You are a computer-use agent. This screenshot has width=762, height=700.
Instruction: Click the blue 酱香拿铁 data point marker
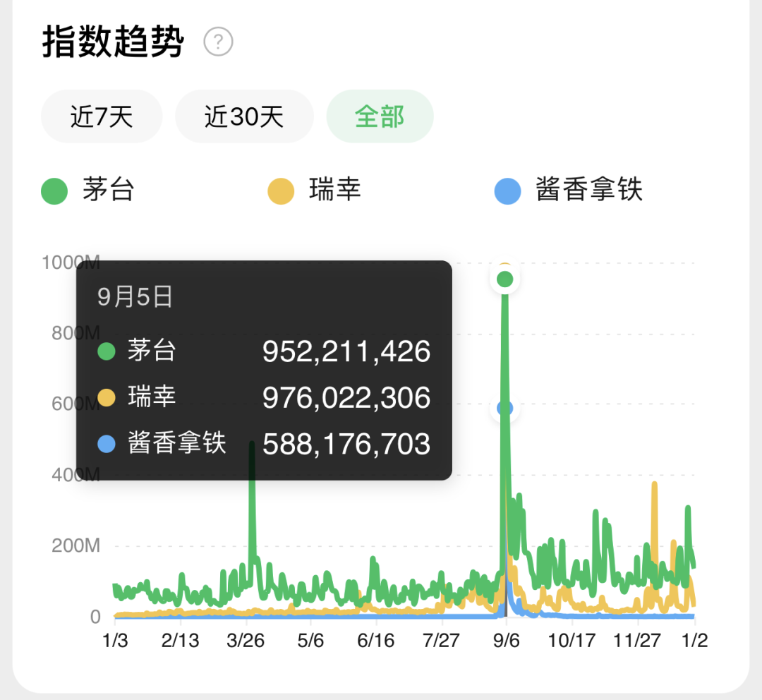tap(505, 409)
